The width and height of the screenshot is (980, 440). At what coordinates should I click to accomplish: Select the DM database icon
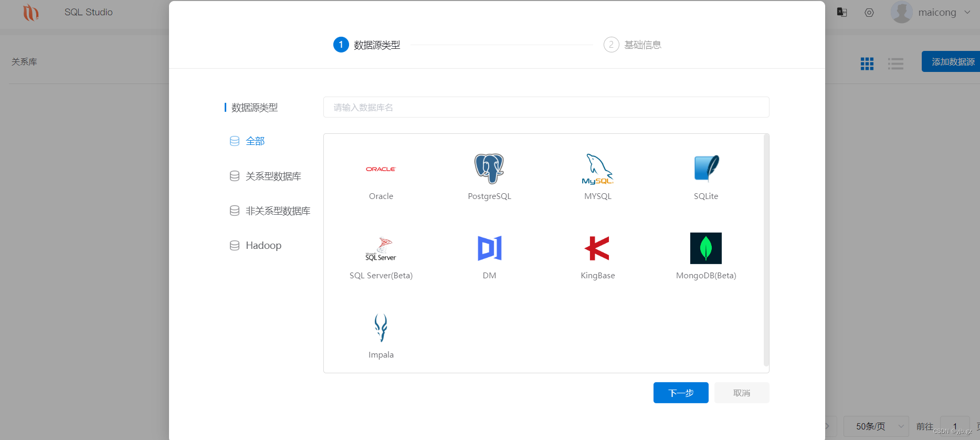(489, 248)
